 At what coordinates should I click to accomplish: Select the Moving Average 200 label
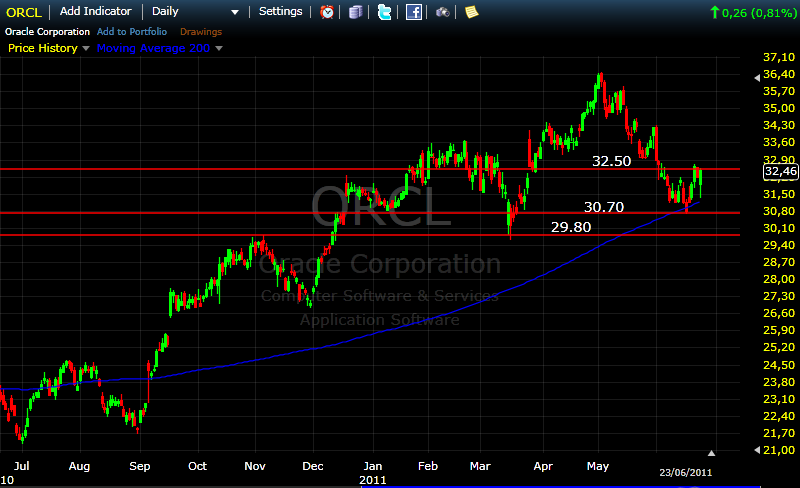point(153,48)
